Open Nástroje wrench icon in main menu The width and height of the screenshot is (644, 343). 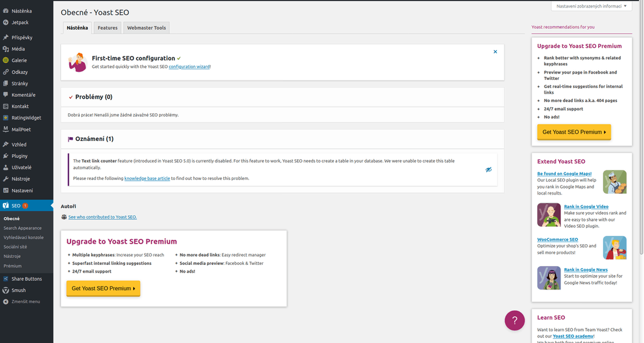click(x=6, y=179)
